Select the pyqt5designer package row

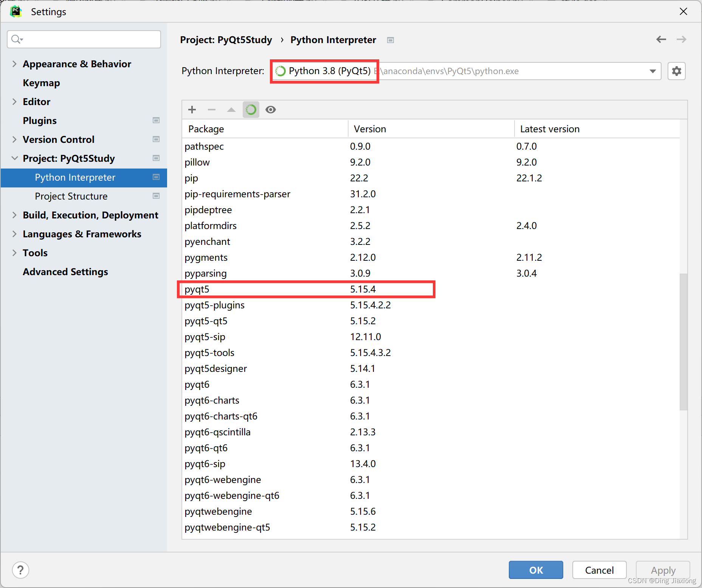[431, 368]
